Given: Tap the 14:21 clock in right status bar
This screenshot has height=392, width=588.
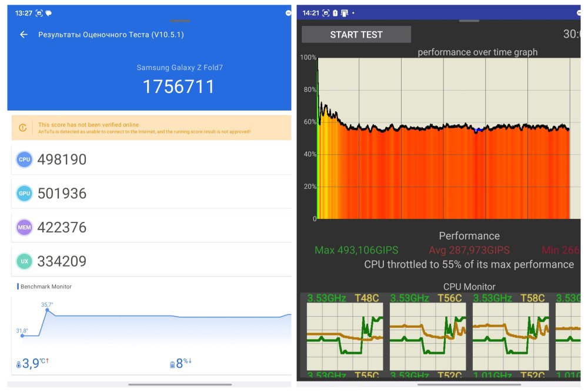Looking at the screenshot, I should tap(310, 13).
